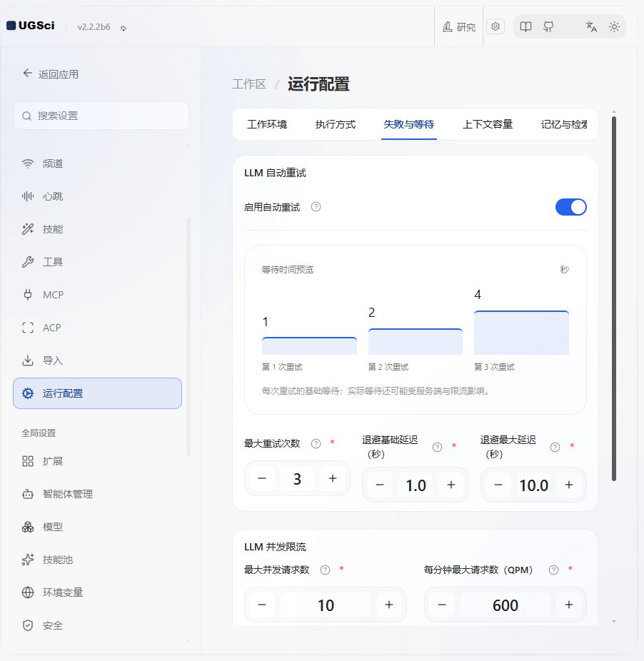Increase 最大重试次数 with plus button
The height and width of the screenshot is (661, 644).
(333, 478)
